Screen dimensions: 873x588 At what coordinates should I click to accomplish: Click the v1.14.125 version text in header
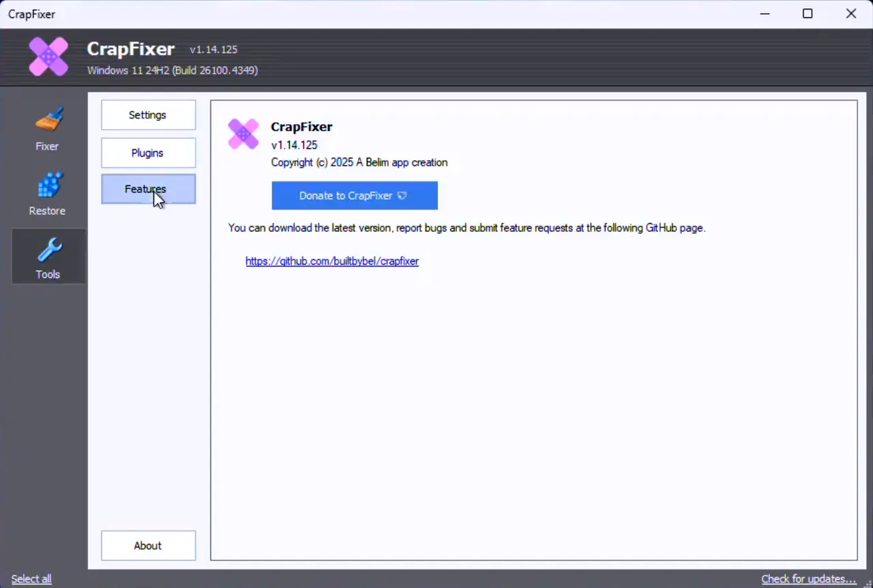(x=213, y=50)
